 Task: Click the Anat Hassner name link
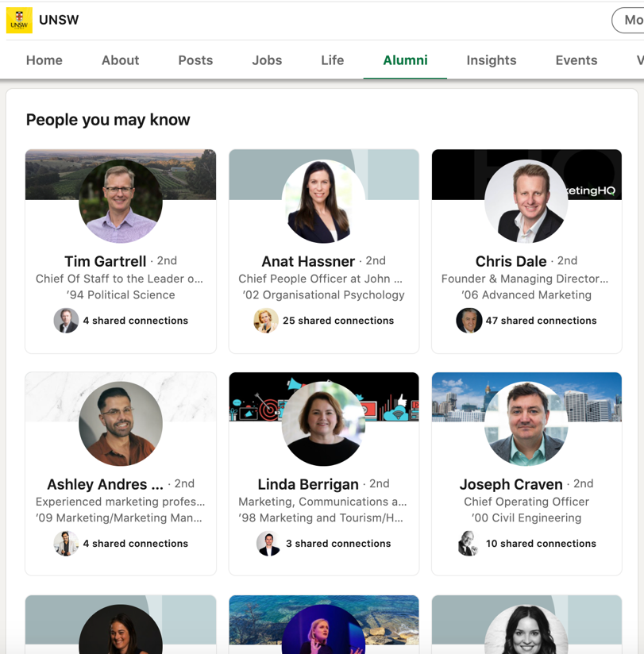point(308,261)
